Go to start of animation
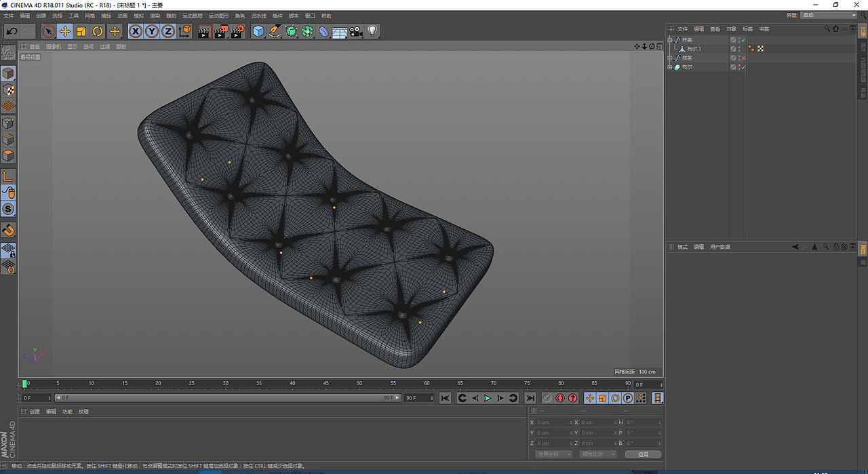The width and height of the screenshot is (868, 474). (x=445, y=398)
